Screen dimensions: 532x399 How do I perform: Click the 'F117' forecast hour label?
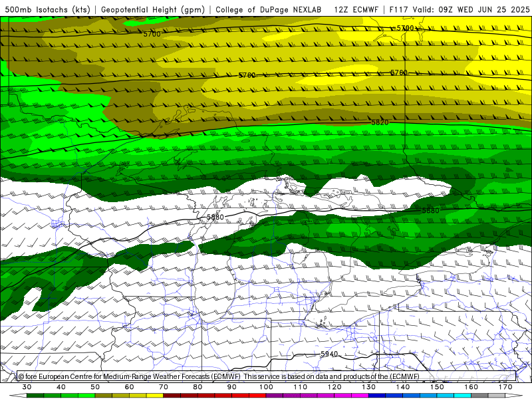click(x=398, y=10)
